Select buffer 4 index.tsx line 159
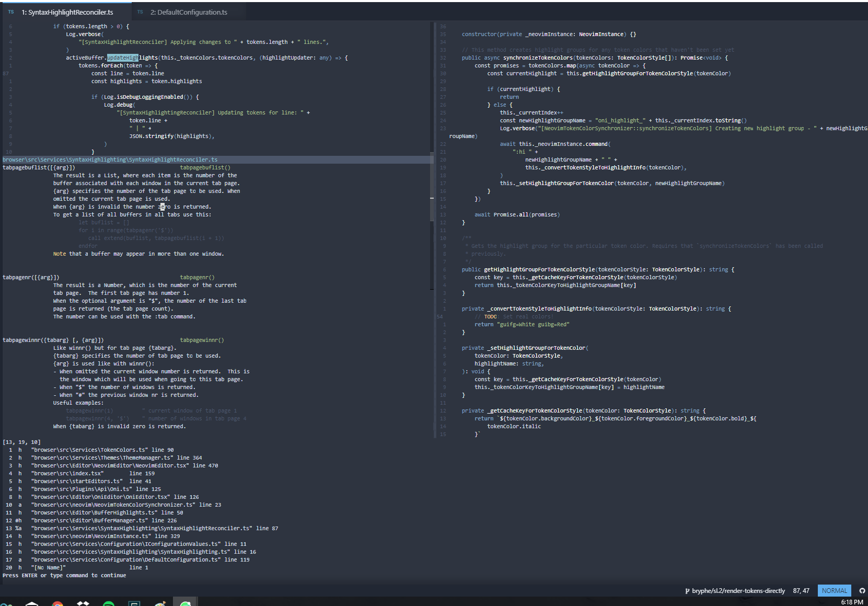 (80, 473)
